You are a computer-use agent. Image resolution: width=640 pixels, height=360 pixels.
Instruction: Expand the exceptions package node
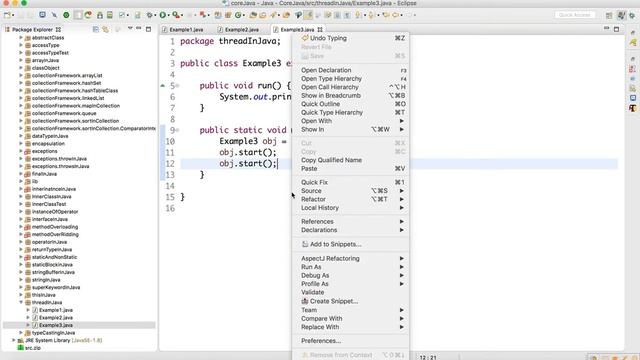(21, 151)
